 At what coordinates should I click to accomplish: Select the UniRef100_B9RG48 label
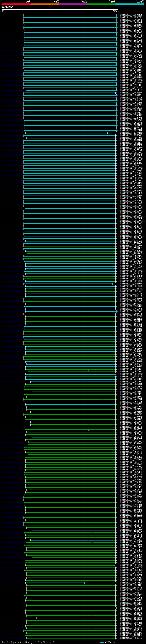point(131,27)
